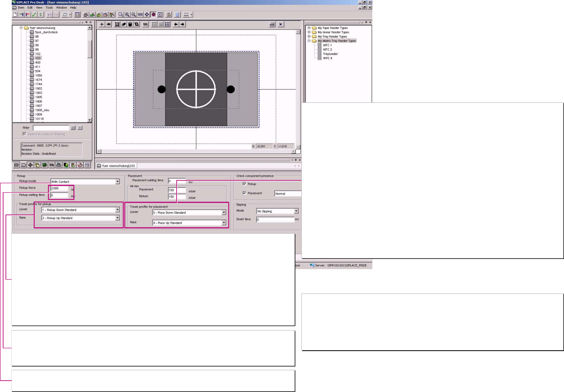Click the green checkmark validate icon
This screenshot has width=564, height=392.
34,15
